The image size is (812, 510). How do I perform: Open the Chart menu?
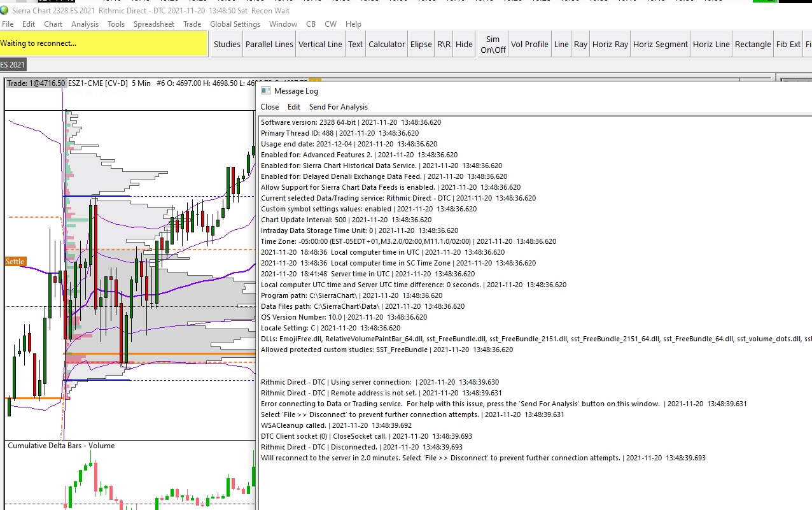(x=53, y=24)
